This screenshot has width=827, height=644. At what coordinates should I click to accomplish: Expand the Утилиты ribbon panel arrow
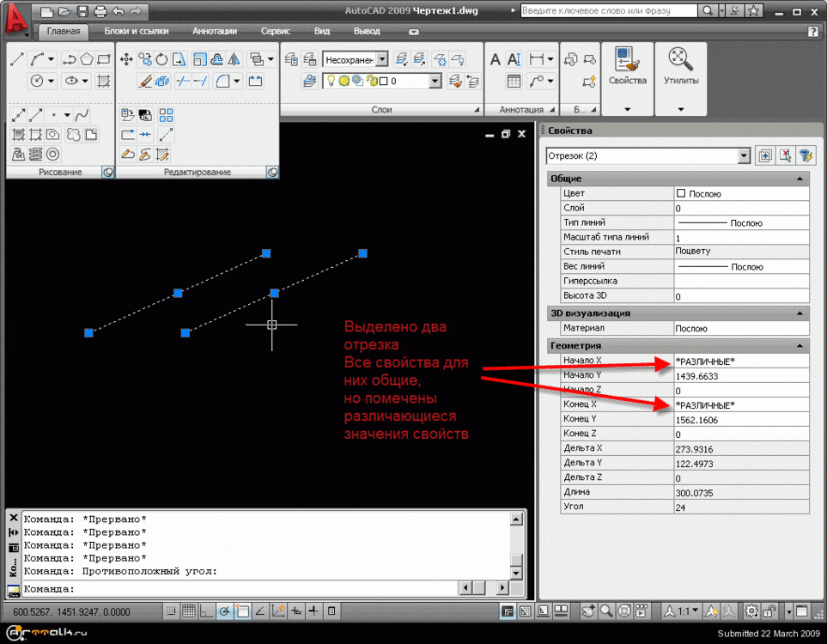click(x=680, y=110)
